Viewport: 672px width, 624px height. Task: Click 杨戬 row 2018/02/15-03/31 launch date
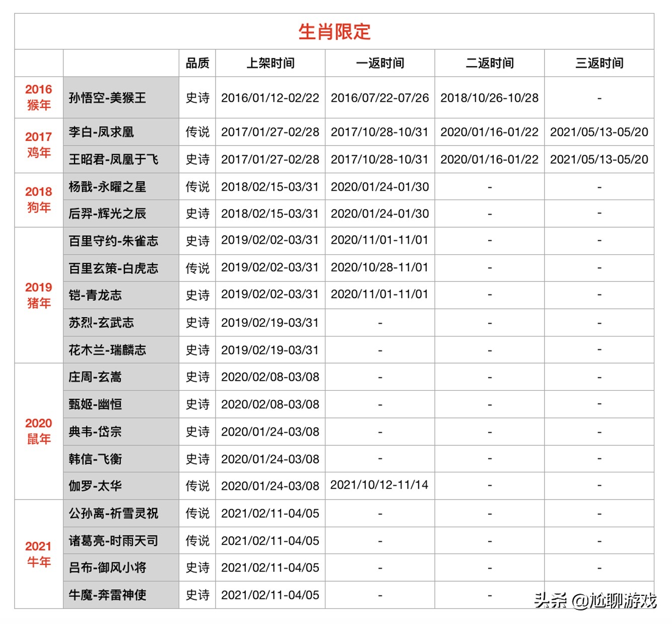(x=271, y=187)
